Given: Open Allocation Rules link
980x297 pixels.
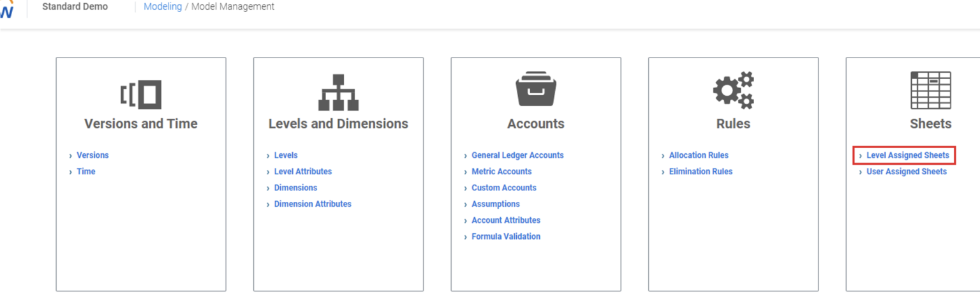Looking at the screenshot, I should [x=699, y=155].
